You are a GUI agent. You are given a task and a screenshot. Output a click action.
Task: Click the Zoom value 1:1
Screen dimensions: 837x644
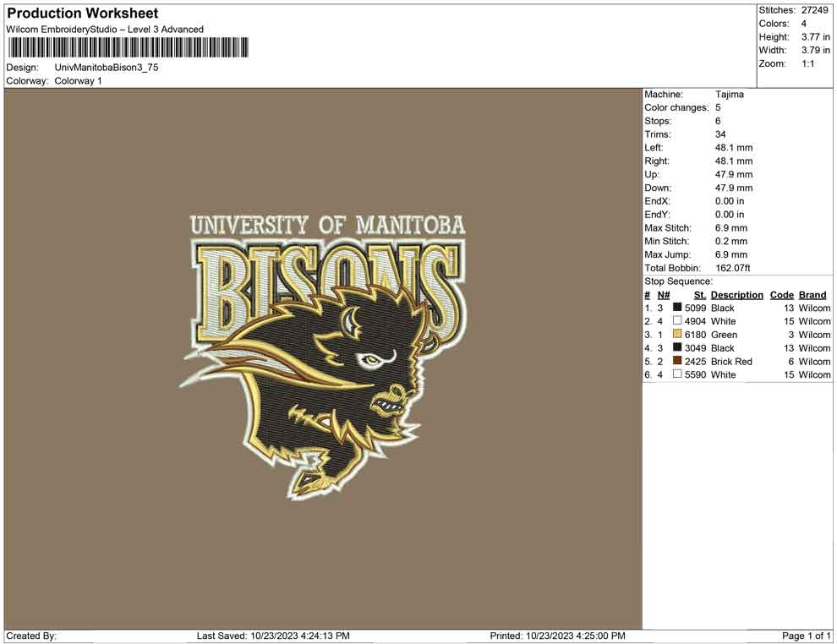807,63
